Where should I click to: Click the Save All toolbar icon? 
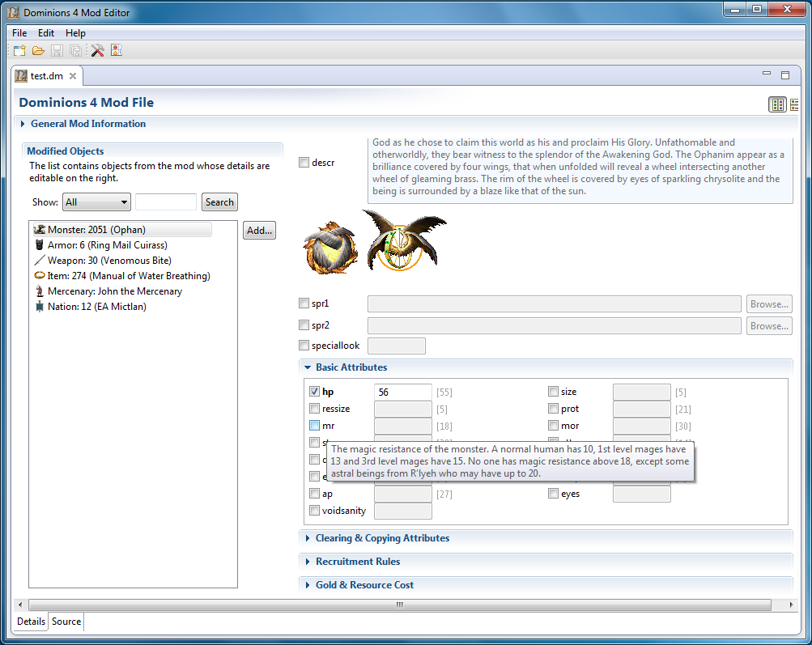pyautogui.click(x=75, y=50)
